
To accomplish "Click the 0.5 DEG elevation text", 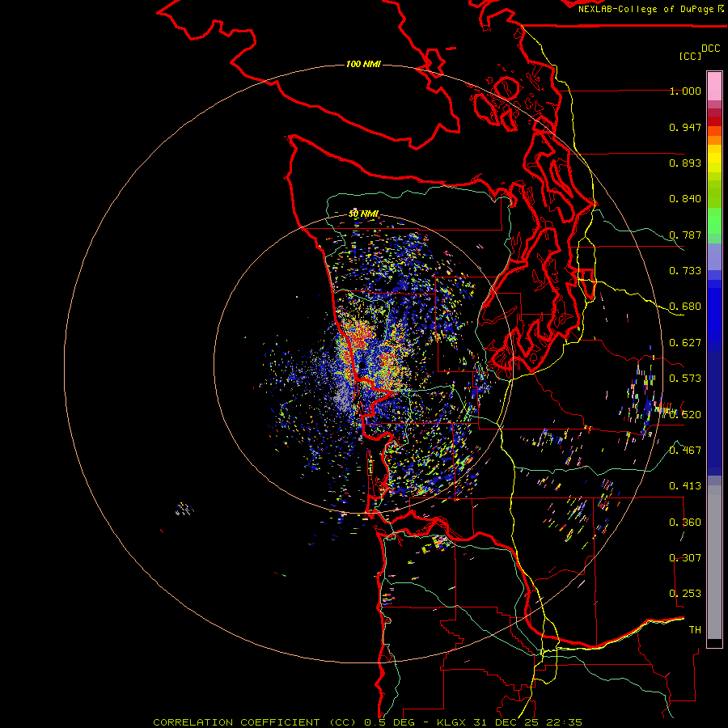I will click(x=389, y=722).
